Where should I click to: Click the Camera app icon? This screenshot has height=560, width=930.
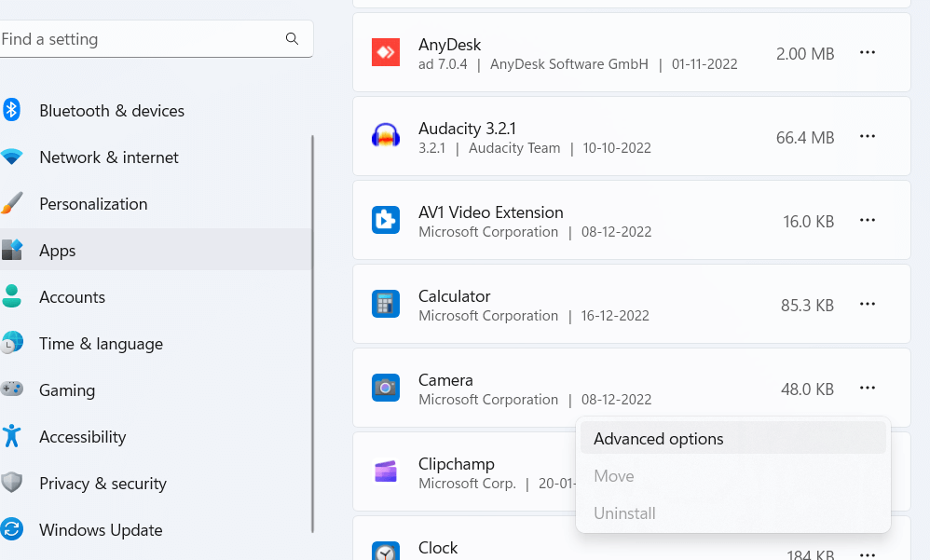386,388
